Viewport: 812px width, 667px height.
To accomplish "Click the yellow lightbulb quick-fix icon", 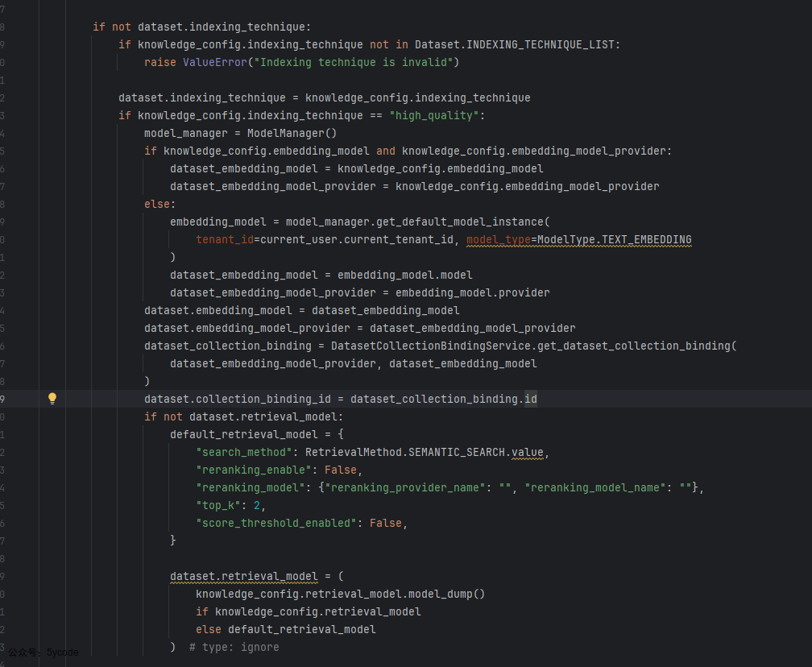I will 52,399.
